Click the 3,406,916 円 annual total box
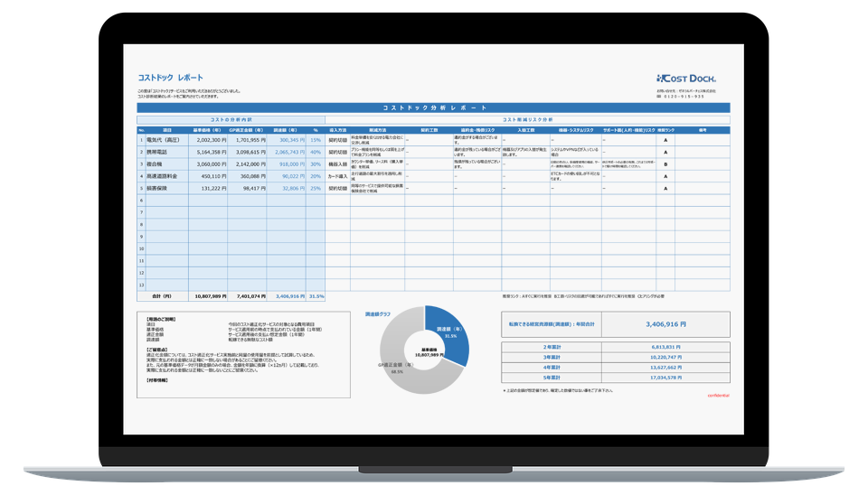The height and width of the screenshot is (495, 868). click(665, 322)
